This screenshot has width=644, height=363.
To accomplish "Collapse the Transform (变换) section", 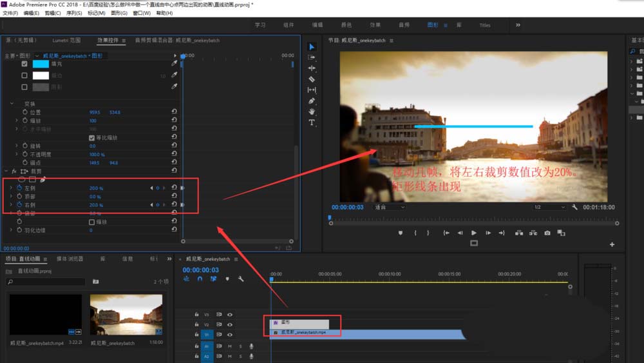I will coord(12,104).
